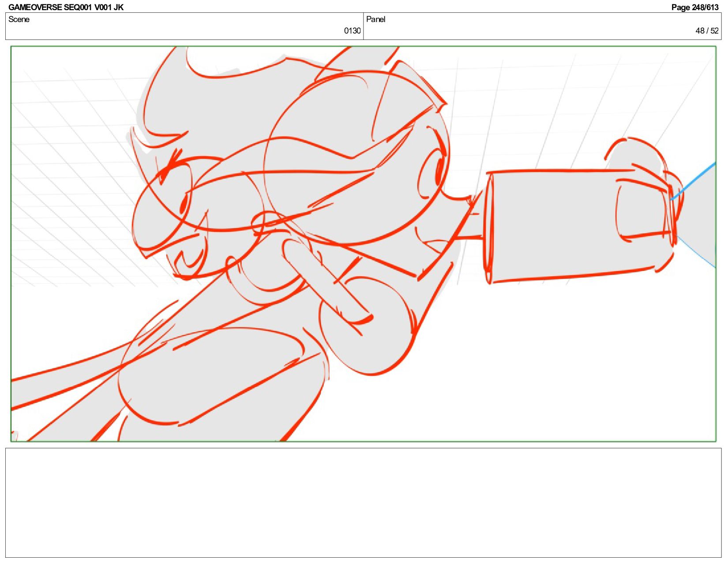Click the empty notes box below the panel

pos(363,503)
